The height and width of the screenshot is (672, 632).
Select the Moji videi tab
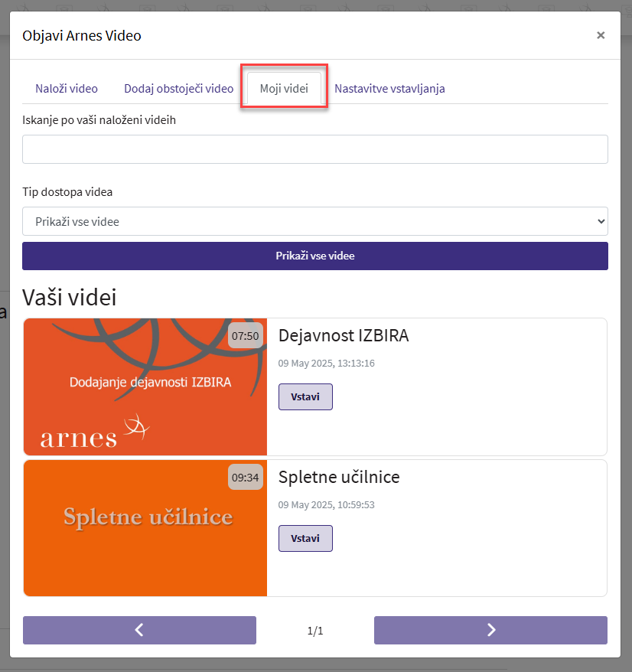click(x=284, y=88)
